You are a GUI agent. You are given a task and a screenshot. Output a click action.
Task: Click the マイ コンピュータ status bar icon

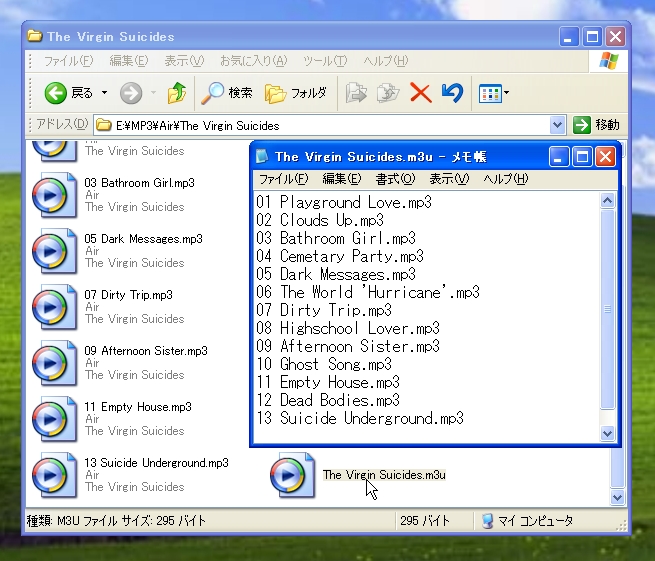click(487, 521)
